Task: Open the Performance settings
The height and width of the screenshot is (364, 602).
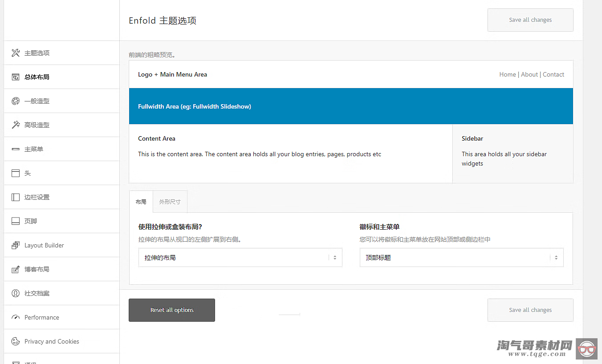Action: pyautogui.click(x=61, y=317)
